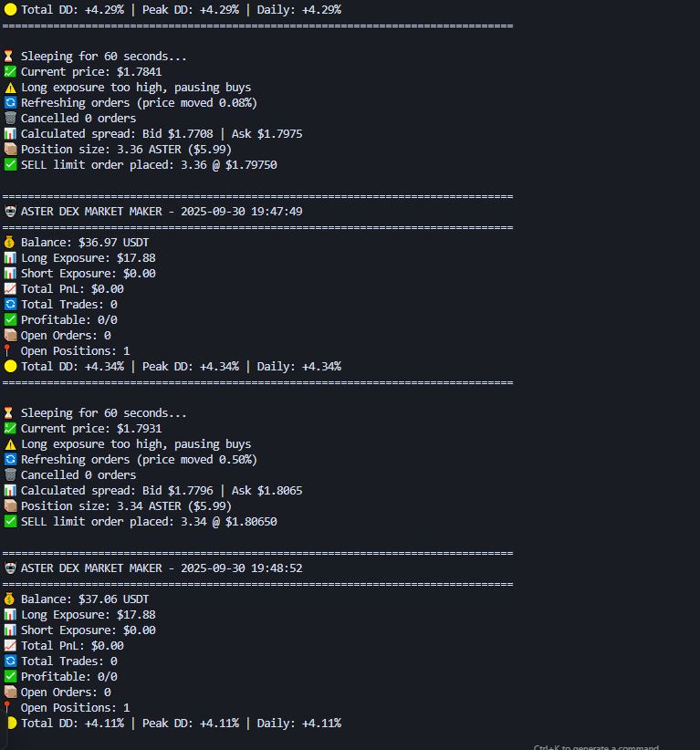Click the Refreshing orders price moved 0.08% line
This screenshot has width=700, height=750.
(x=139, y=103)
